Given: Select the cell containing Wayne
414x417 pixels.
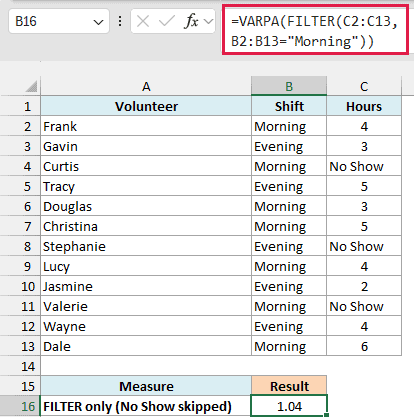Looking at the screenshot, I should click(x=146, y=326).
